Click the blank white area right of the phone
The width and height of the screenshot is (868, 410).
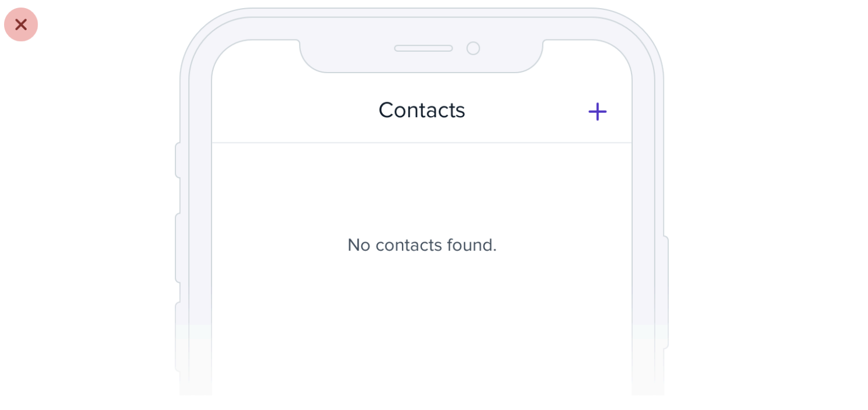click(x=767, y=221)
